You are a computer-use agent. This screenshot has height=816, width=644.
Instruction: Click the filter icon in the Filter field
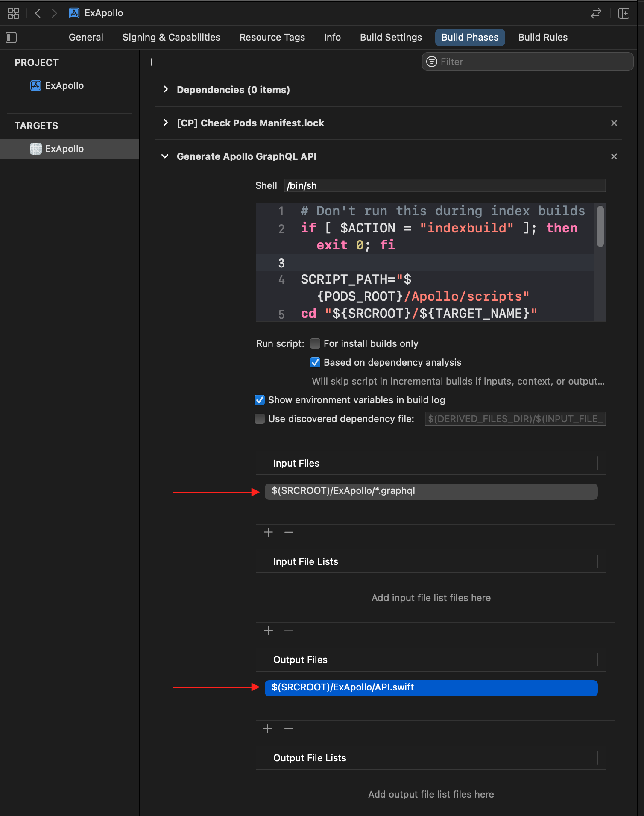[x=432, y=62]
